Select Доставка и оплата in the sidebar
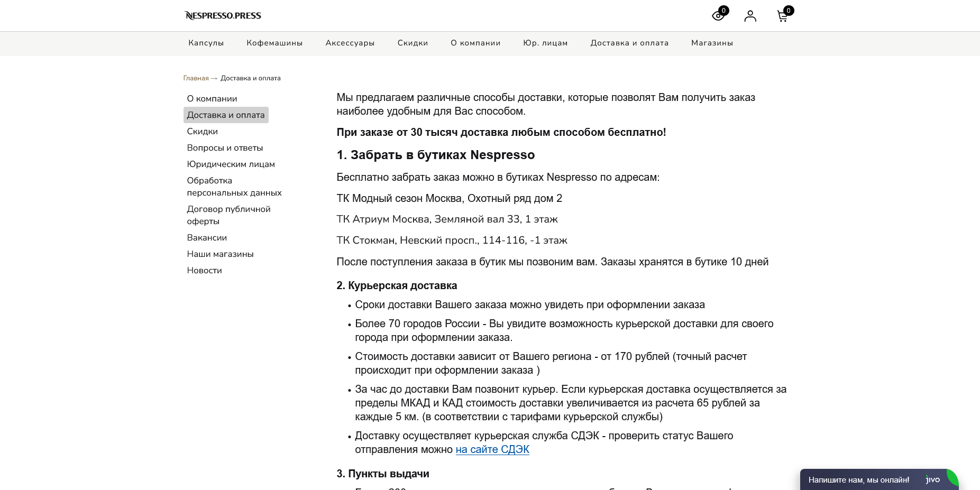980x490 pixels. 226,115
